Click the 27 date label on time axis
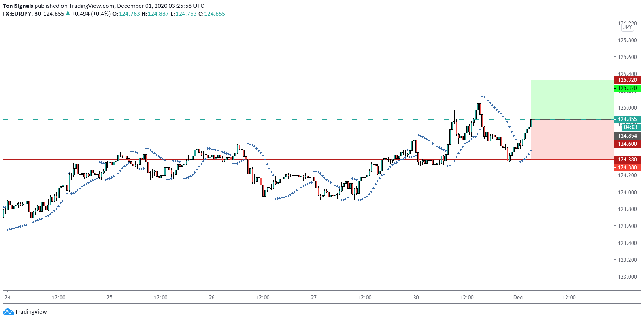 [x=314, y=297]
